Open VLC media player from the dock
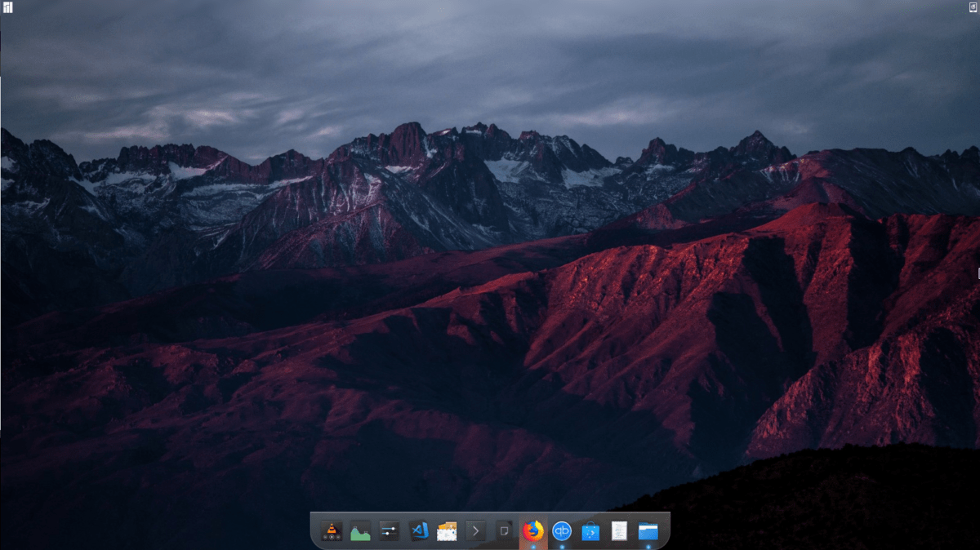The width and height of the screenshot is (980, 550). pos(332,530)
